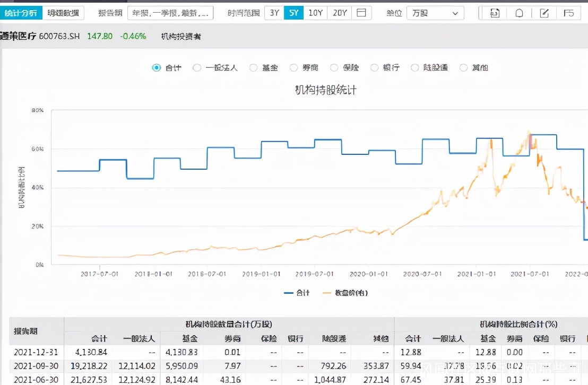Expand the 单位 万股 unit dropdown

435,13
